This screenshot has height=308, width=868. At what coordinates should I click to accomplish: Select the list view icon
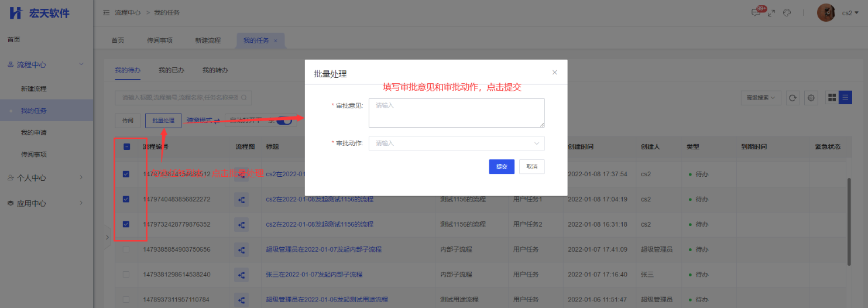pyautogui.click(x=846, y=98)
